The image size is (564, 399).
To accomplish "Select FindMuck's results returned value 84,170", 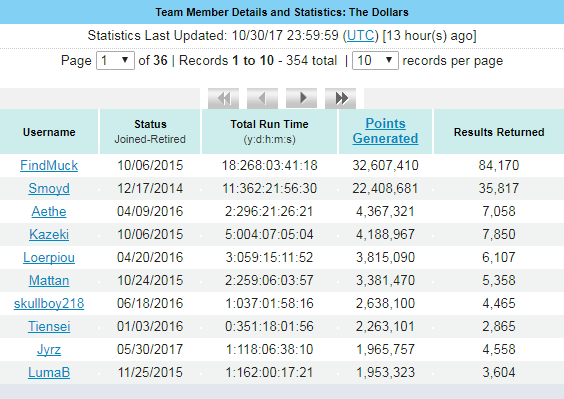I will point(499,166).
